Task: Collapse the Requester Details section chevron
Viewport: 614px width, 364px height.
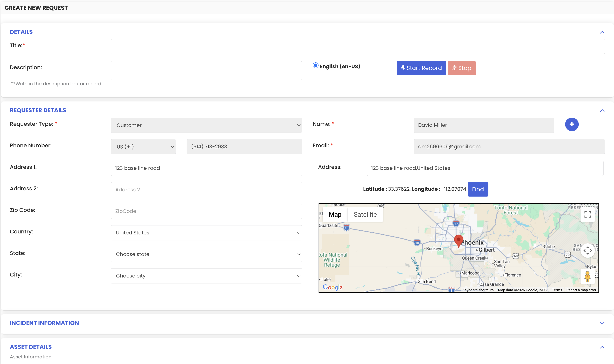Action: tap(602, 111)
